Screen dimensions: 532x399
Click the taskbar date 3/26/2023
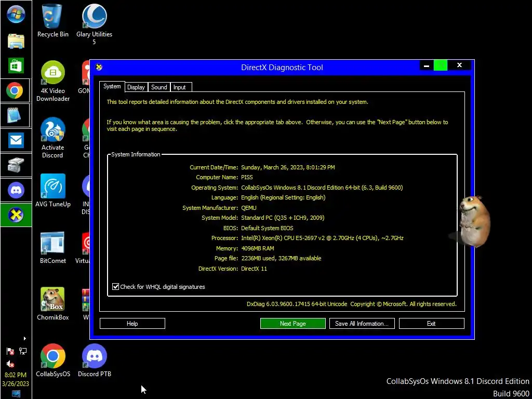click(x=15, y=384)
